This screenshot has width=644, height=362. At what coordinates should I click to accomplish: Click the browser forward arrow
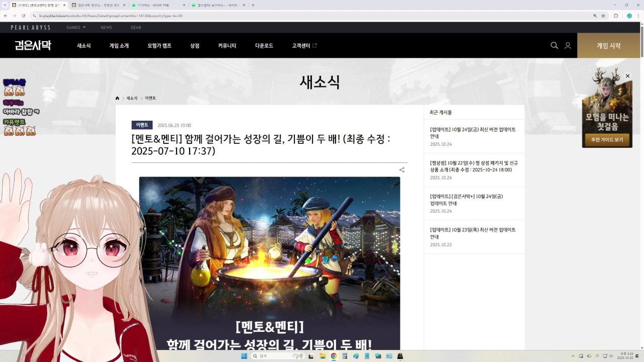14,16
